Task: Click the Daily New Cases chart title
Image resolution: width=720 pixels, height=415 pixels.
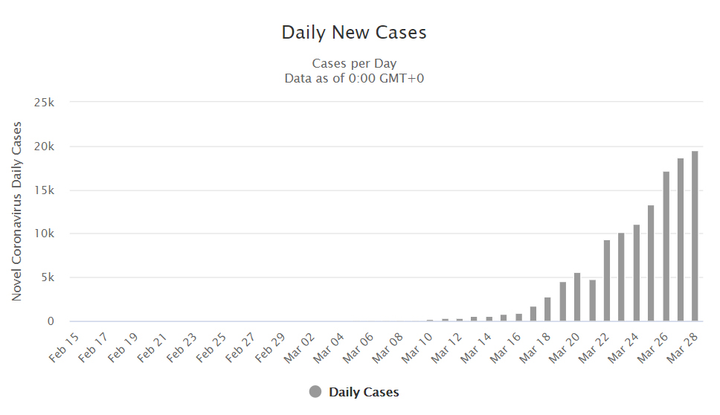Action: [x=354, y=33]
